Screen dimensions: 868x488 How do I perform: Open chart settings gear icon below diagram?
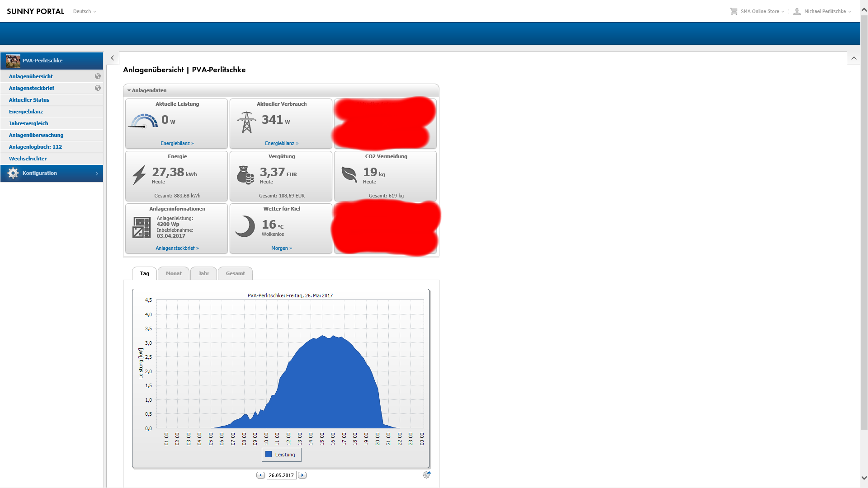(426, 475)
